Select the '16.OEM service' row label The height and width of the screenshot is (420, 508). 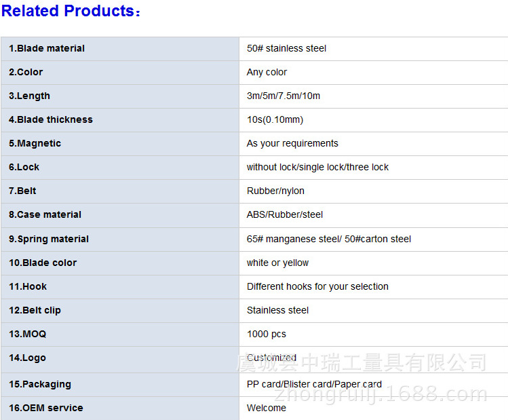(x=46, y=408)
